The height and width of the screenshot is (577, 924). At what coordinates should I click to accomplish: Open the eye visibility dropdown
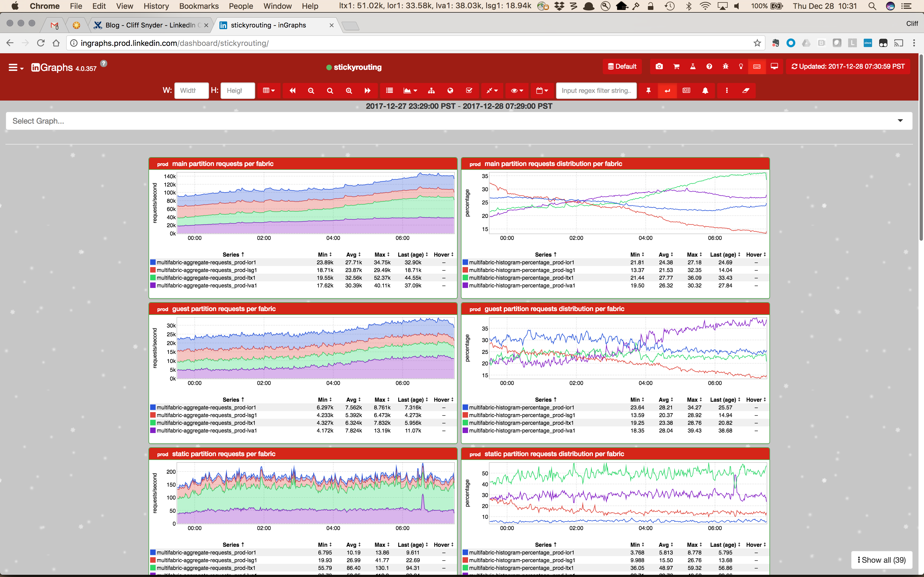[517, 90]
